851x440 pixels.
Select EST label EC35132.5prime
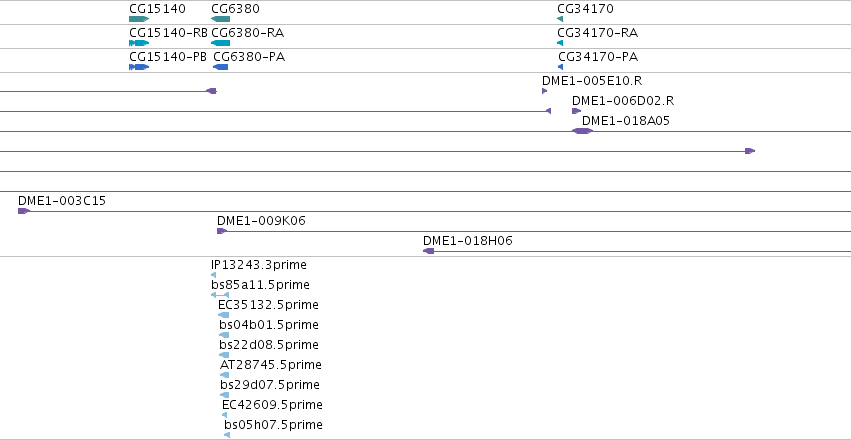coord(268,305)
